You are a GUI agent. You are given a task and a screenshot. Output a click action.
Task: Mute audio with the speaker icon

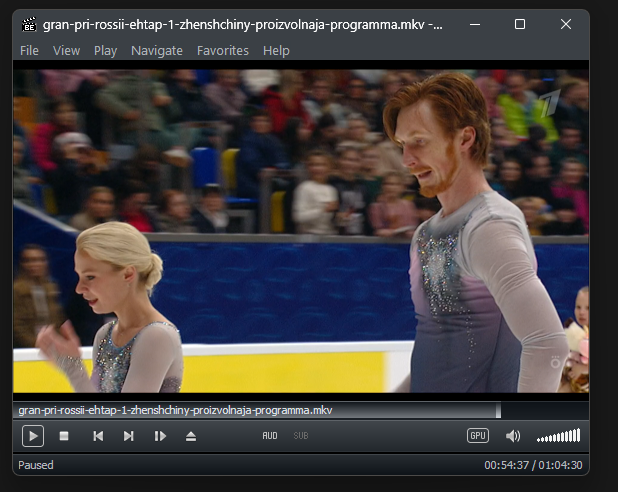(x=513, y=436)
